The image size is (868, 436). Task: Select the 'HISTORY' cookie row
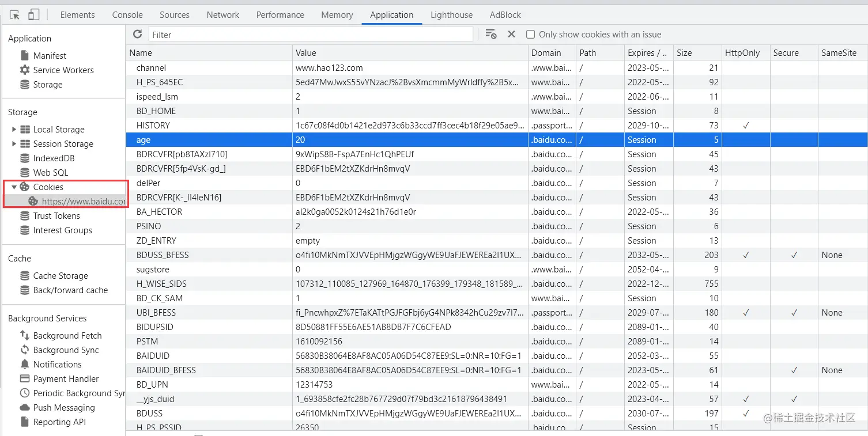coord(496,126)
